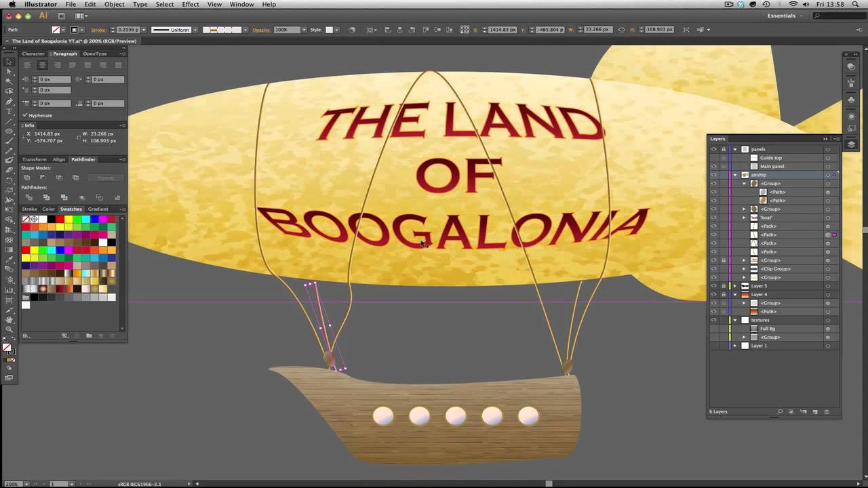Select the Zoom tool in toolbox
868x488 pixels.
(x=9, y=329)
